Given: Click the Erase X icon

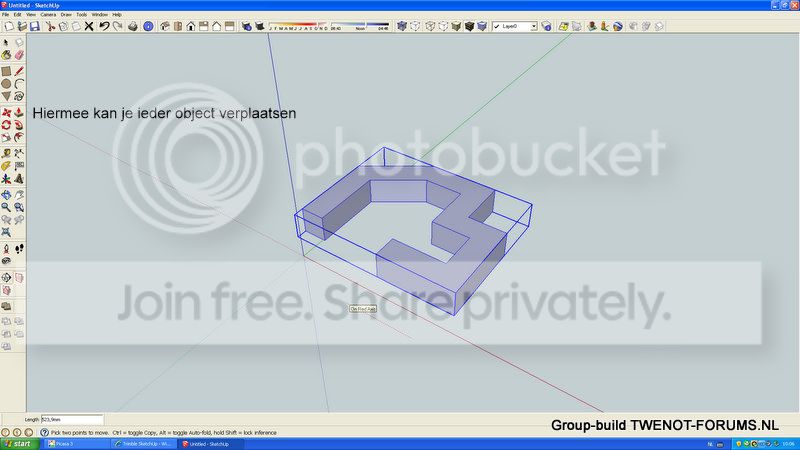Looking at the screenshot, I should (x=89, y=26).
